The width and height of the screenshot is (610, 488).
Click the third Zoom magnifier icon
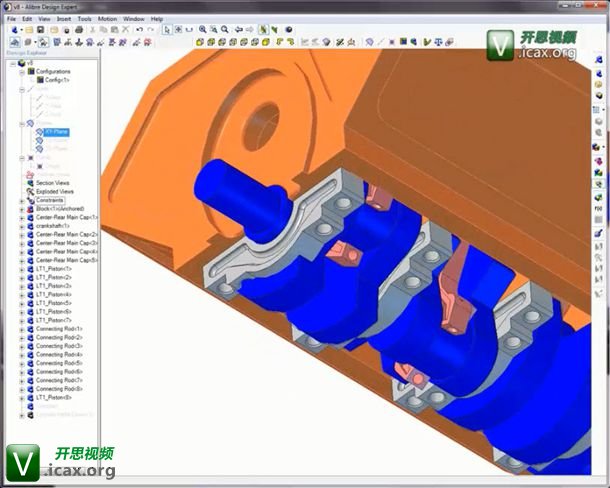coord(224,30)
